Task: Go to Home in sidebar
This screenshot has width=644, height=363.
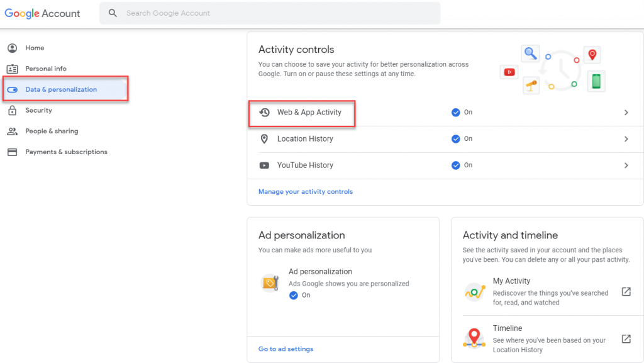Action: pos(35,48)
